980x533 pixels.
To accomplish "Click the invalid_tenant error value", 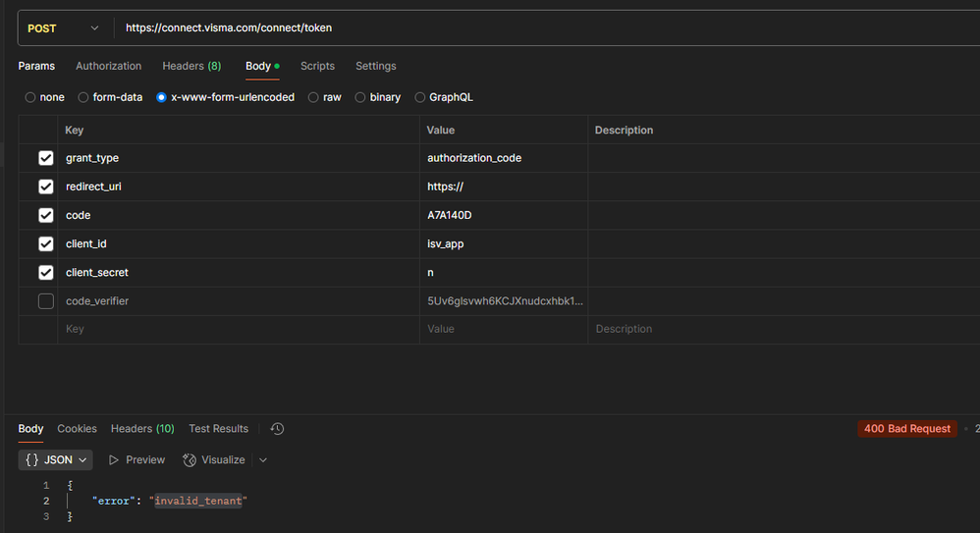I will point(198,502).
